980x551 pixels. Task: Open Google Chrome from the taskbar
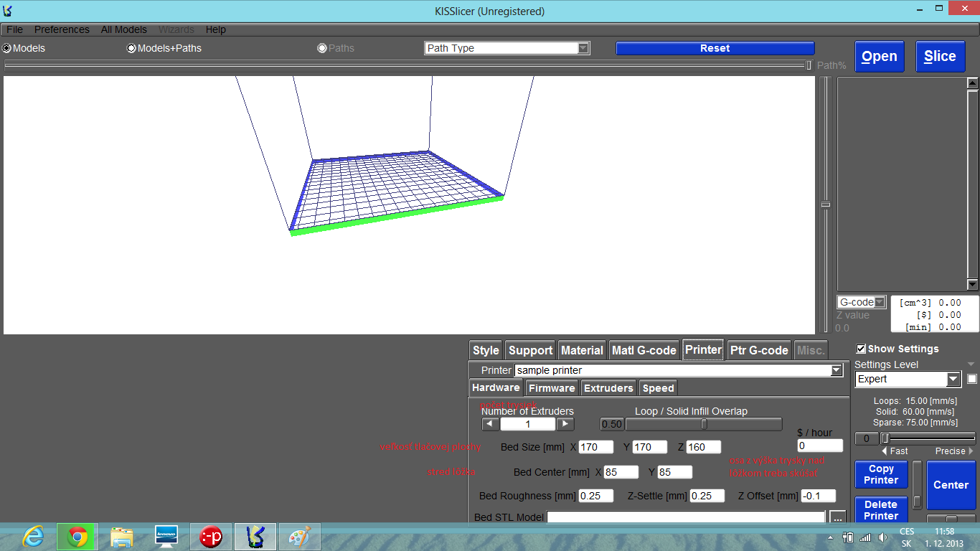77,537
